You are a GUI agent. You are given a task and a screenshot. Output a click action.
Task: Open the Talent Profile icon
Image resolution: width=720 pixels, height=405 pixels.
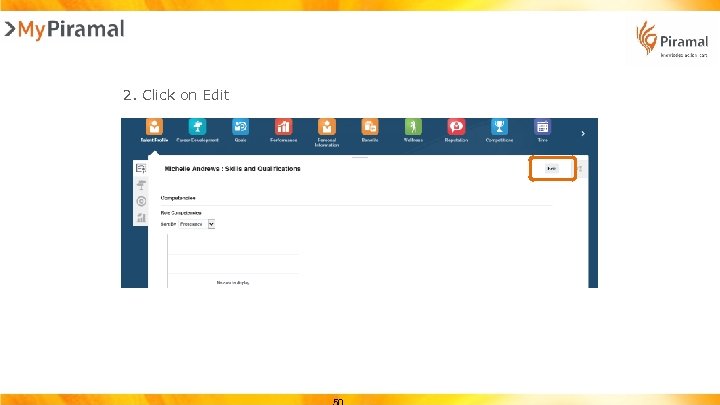[154, 126]
